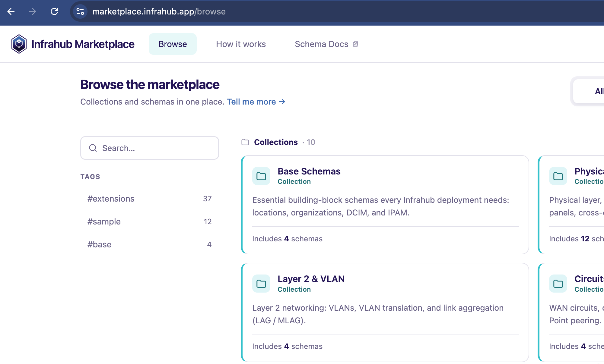Open the Layer 2 & VLAN collection
Image resolution: width=604 pixels, height=364 pixels.
311,279
